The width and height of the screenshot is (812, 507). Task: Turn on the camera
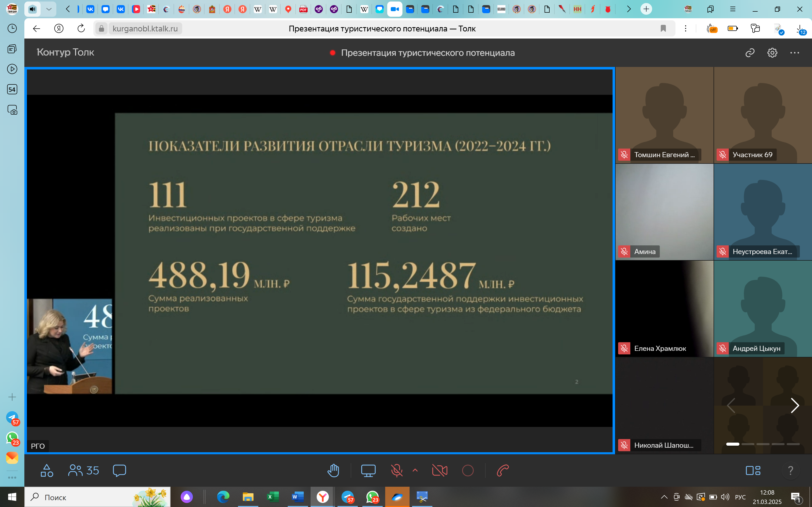[439, 470]
